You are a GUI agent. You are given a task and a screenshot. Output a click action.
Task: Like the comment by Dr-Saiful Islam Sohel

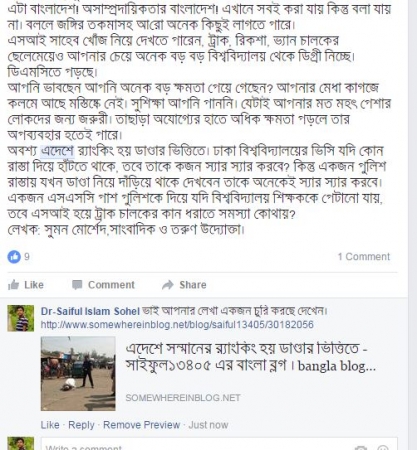click(x=50, y=425)
